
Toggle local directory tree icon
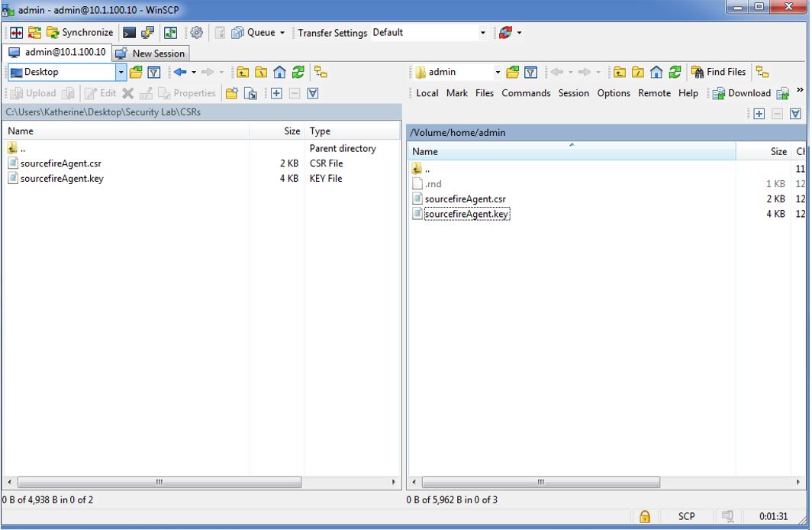coord(321,72)
